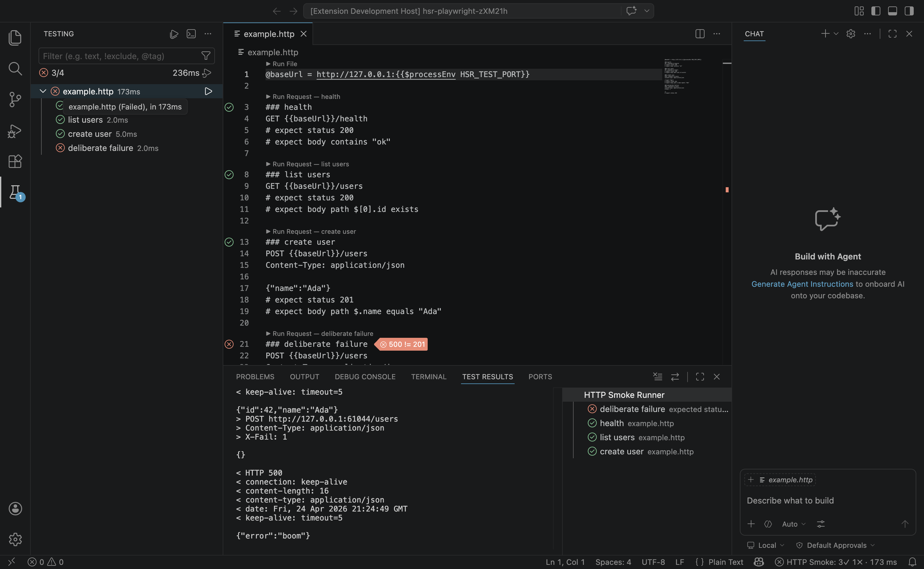
Task: Toggle secondary side bar visibility
Action: [909, 11]
